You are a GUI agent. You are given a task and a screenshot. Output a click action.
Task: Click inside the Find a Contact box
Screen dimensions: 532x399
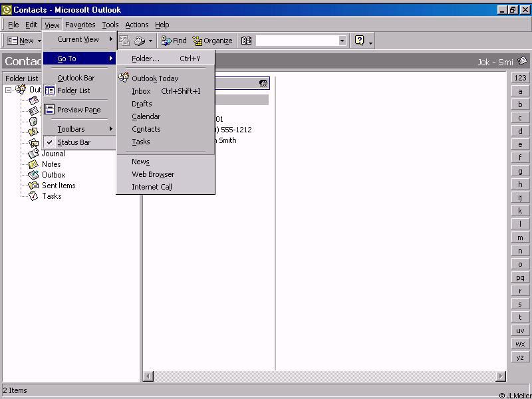tap(297, 41)
